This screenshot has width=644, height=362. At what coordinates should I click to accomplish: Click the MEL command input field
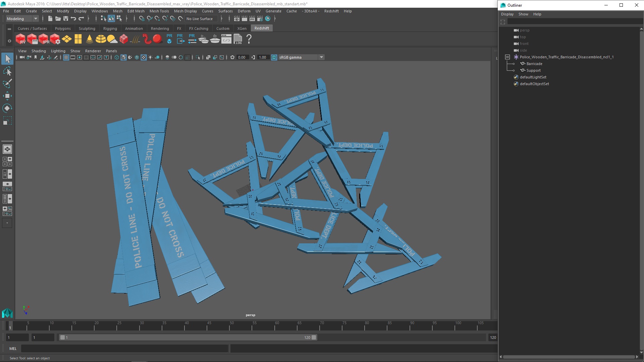[124, 349]
